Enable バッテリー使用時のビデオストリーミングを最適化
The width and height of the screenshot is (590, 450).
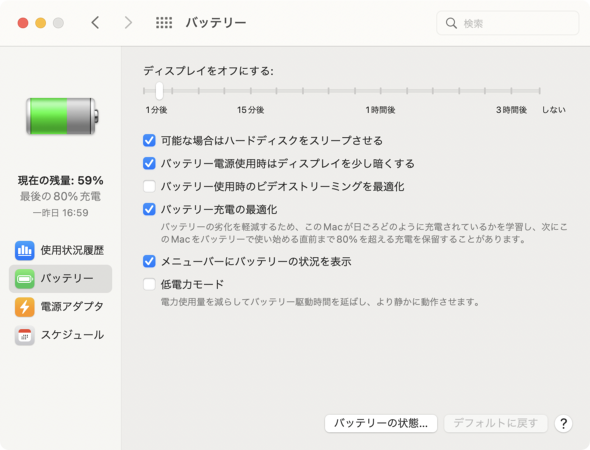pyautogui.click(x=149, y=186)
